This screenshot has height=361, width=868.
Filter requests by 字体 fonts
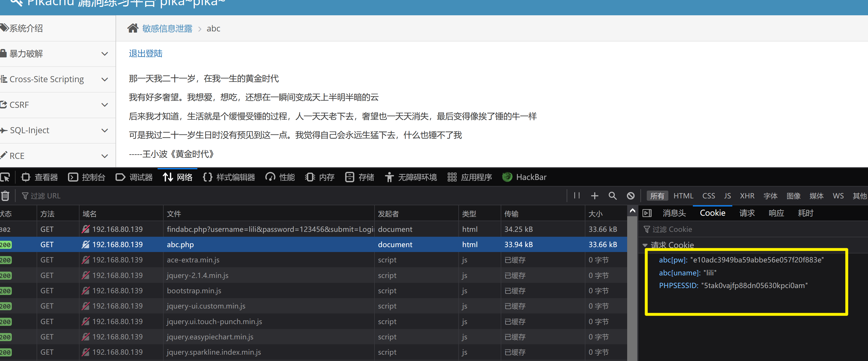tap(770, 196)
